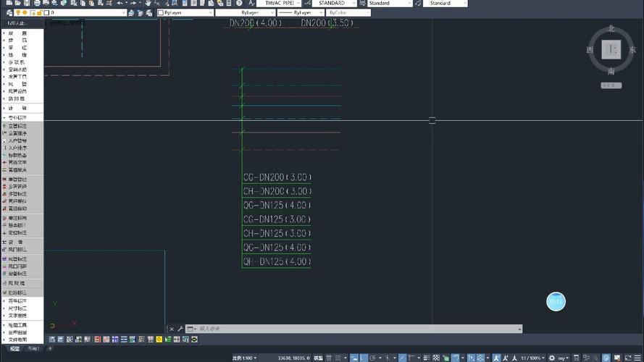The height and width of the screenshot is (362, 644).
Task: Open the 比例 1:100 scale dropdown
Action: [x=243, y=358]
